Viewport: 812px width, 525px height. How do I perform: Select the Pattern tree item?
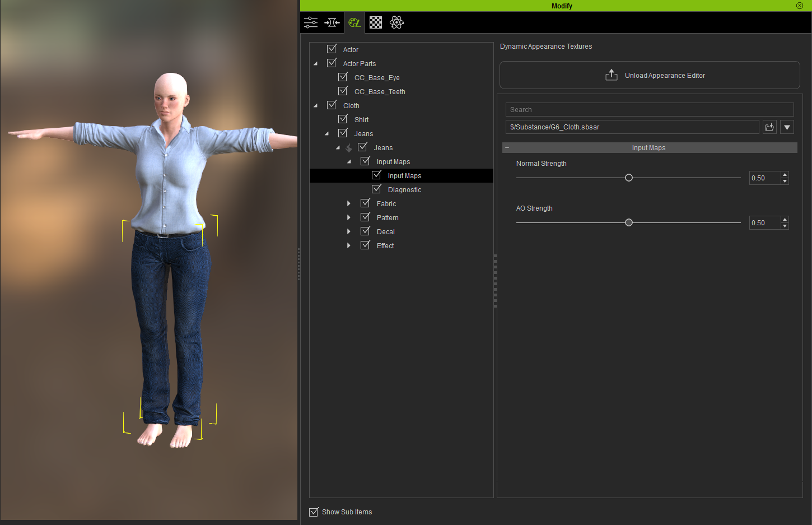[388, 218]
